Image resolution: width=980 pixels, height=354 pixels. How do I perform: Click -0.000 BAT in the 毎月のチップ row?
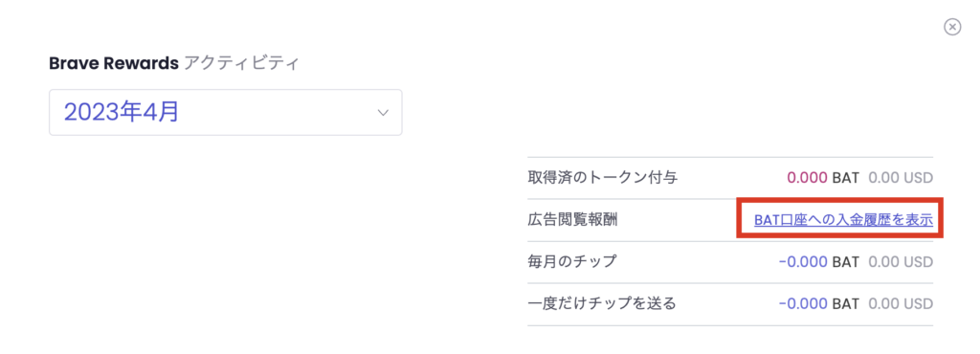803,261
